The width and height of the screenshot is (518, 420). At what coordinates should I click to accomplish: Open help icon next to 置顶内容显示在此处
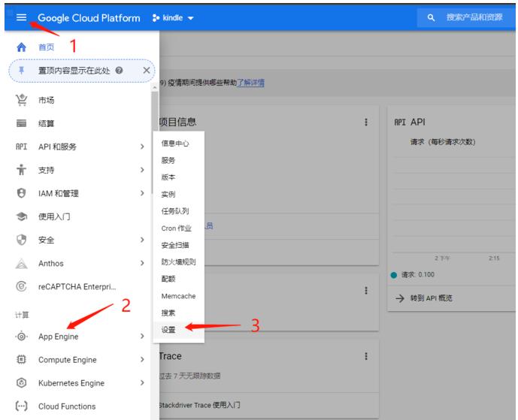120,70
